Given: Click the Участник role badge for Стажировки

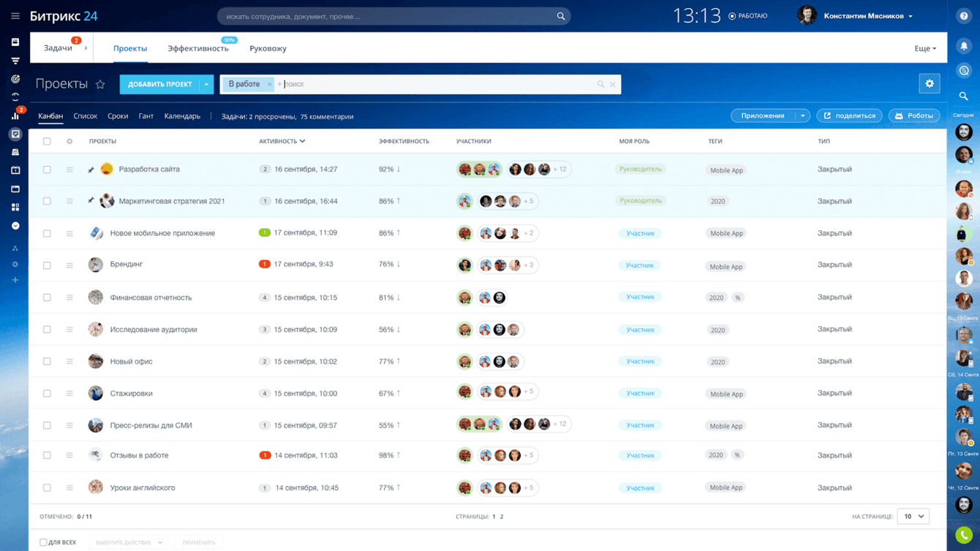Looking at the screenshot, I should tap(640, 393).
